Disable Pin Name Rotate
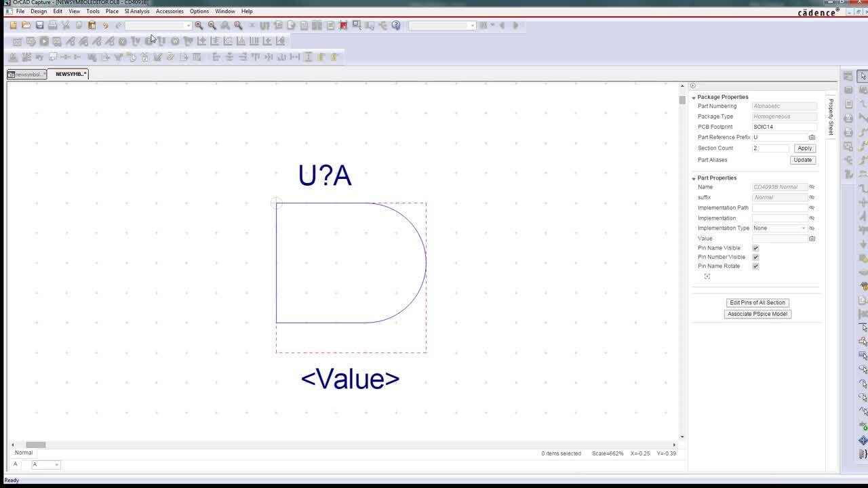Screen dimensions: 868x488 [755, 266]
